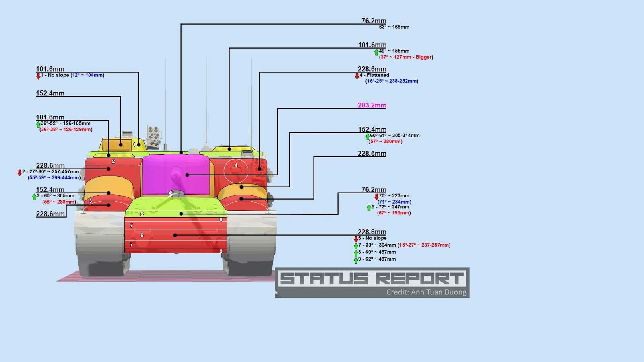The height and width of the screenshot is (362, 644).
Task: Select the magenta 203.2mm label
Action: (x=372, y=105)
